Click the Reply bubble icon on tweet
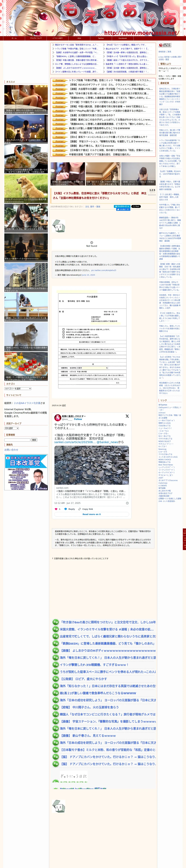186x868 pixels. click(65, 509)
